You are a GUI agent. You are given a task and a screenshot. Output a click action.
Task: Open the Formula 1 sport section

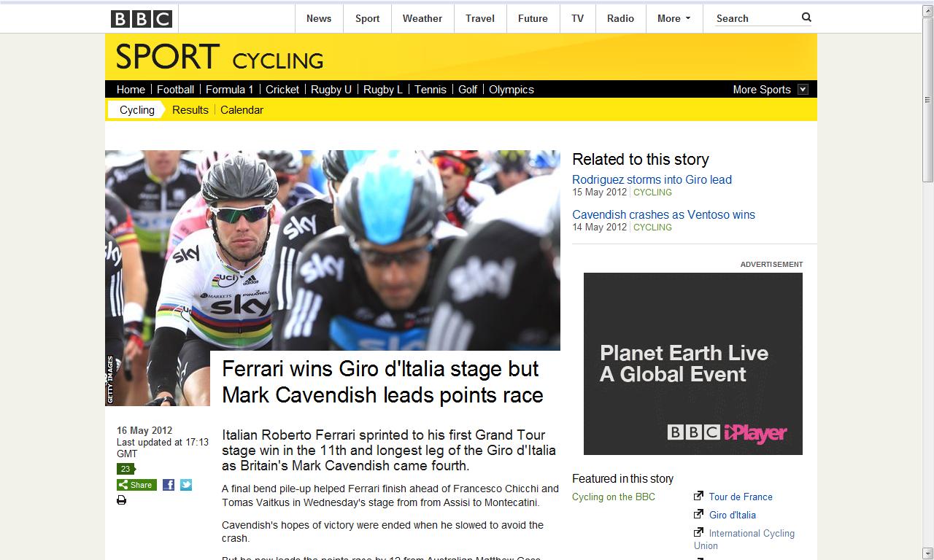coord(229,90)
